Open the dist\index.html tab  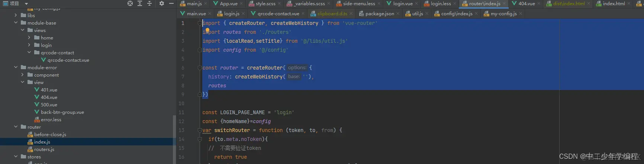(x=569, y=4)
